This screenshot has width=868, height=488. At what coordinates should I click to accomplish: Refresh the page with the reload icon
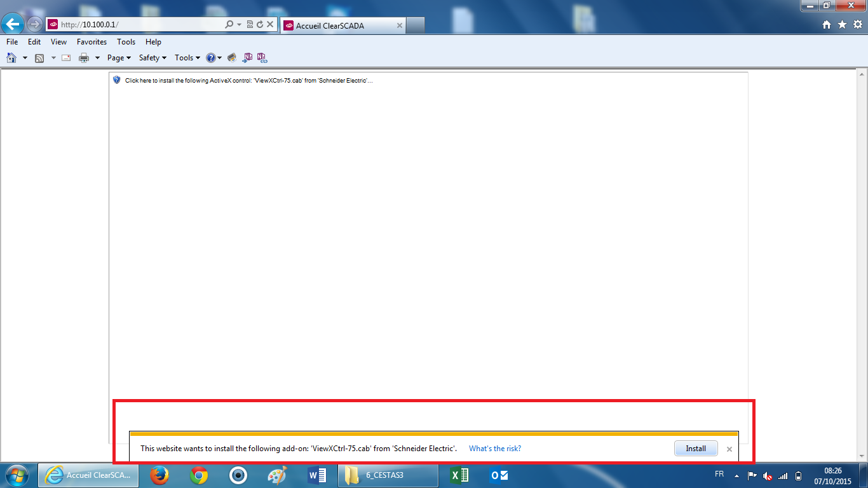click(x=260, y=25)
